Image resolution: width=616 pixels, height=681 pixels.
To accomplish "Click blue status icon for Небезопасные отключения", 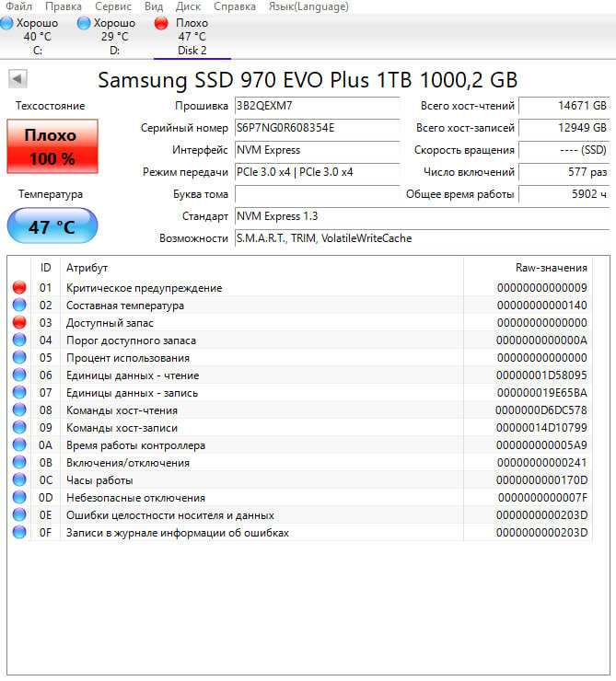I will coord(19,497).
